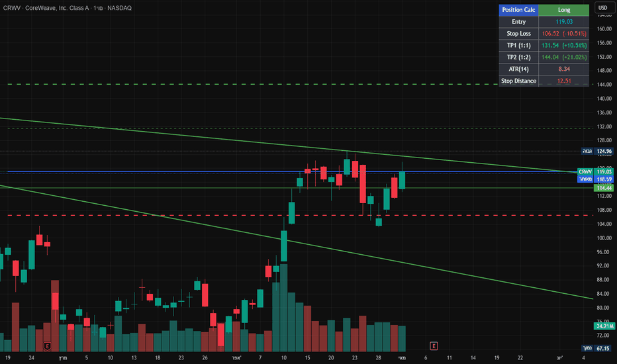The width and height of the screenshot is (617, 364).
Task: Select the יוני month label on time axis
Action: click(560, 357)
